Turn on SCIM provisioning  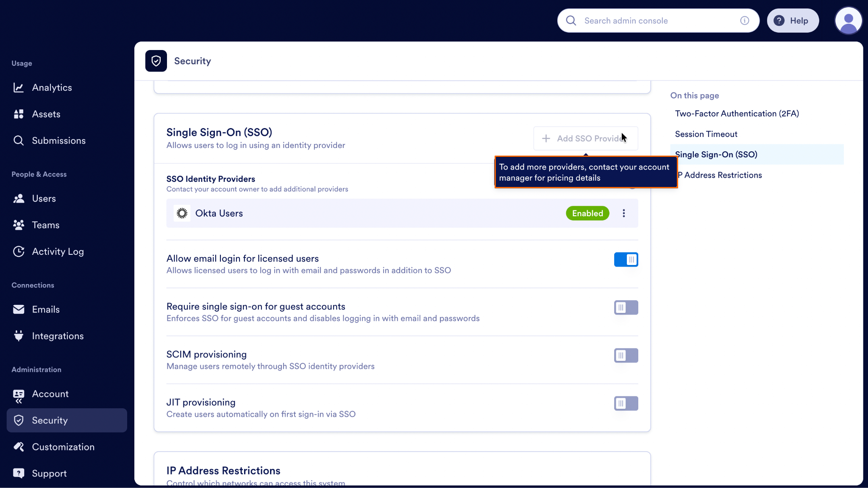pyautogui.click(x=626, y=355)
